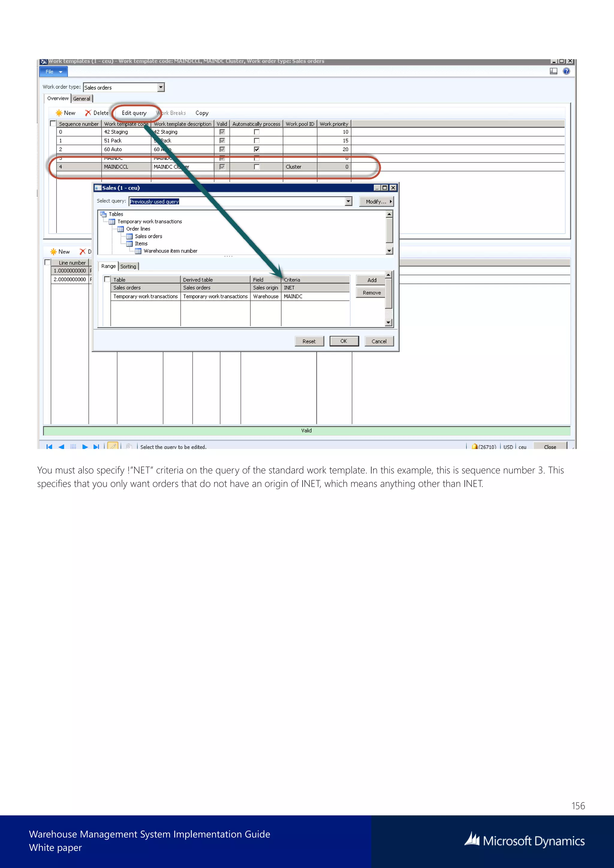Image resolution: width=614 pixels, height=868 pixels.
Task: Toggle select-all checkbox in Range grid
Action: point(107,279)
